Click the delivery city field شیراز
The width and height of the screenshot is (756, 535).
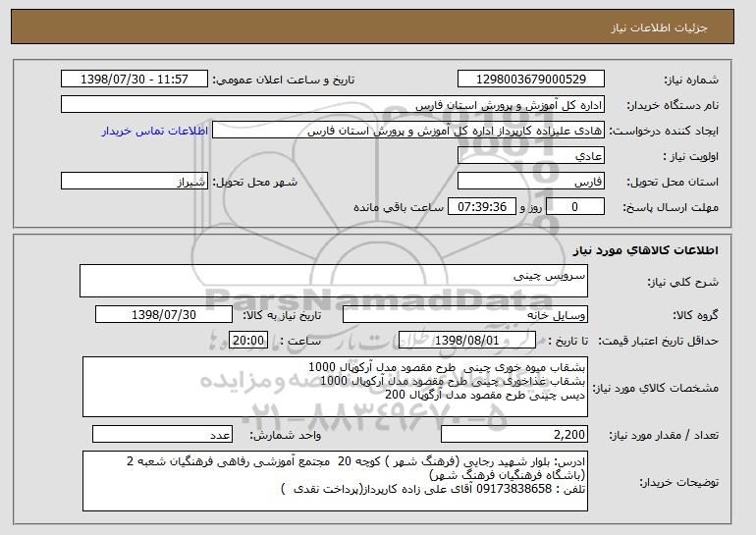pyautogui.click(x=135, y=182)
